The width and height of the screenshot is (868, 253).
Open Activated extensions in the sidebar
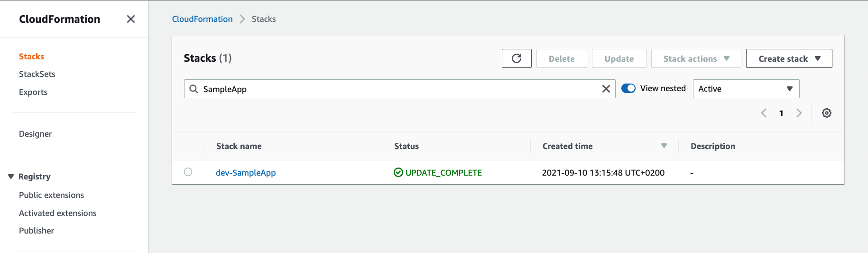(x=58, y=213)
